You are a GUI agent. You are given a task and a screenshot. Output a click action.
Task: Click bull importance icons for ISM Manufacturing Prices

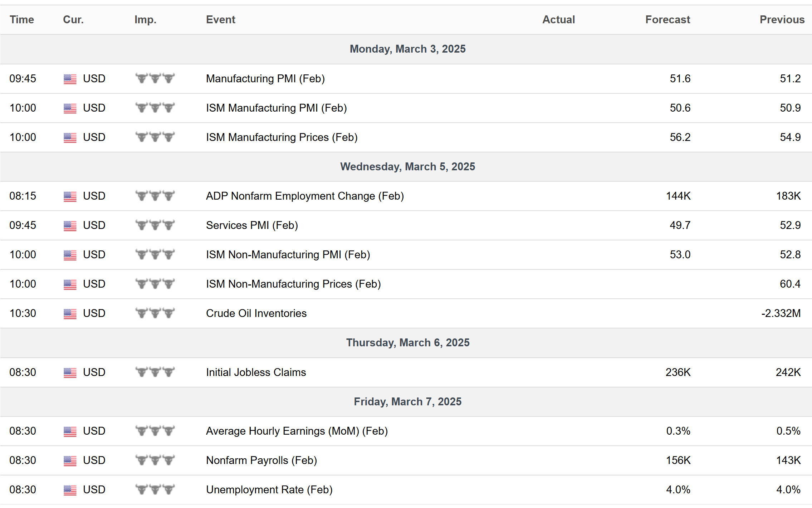point(155,137)
